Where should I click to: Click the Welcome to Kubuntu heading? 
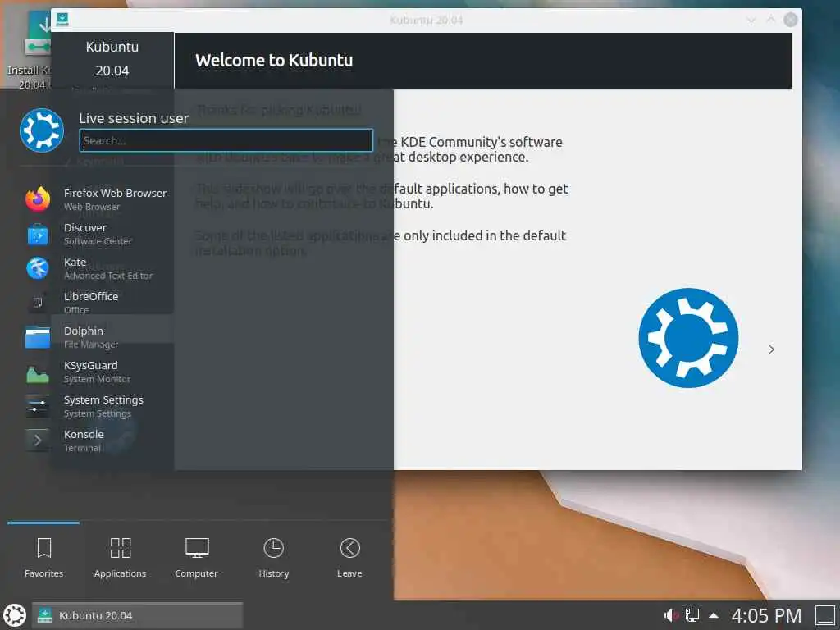[x=274, y=61]
